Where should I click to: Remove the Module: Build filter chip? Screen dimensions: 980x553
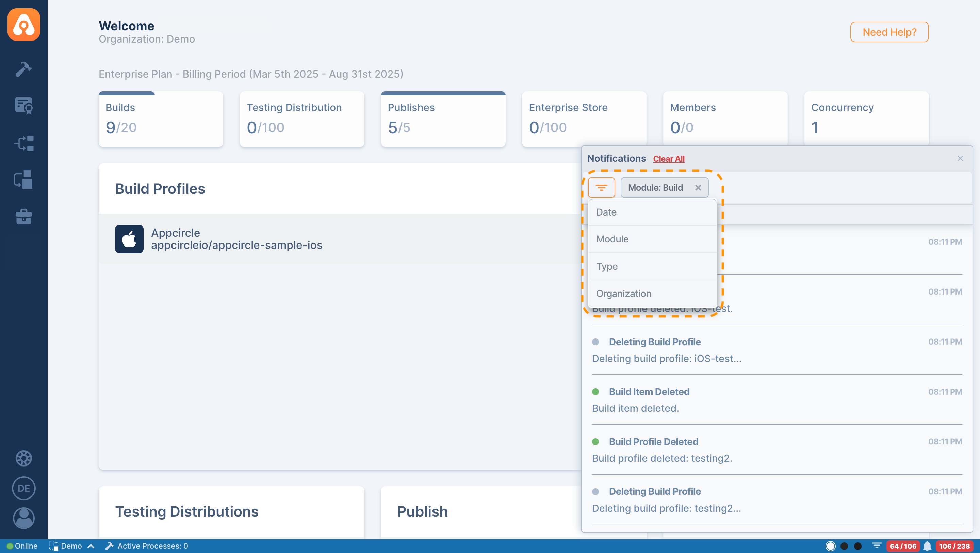[698, 188]
